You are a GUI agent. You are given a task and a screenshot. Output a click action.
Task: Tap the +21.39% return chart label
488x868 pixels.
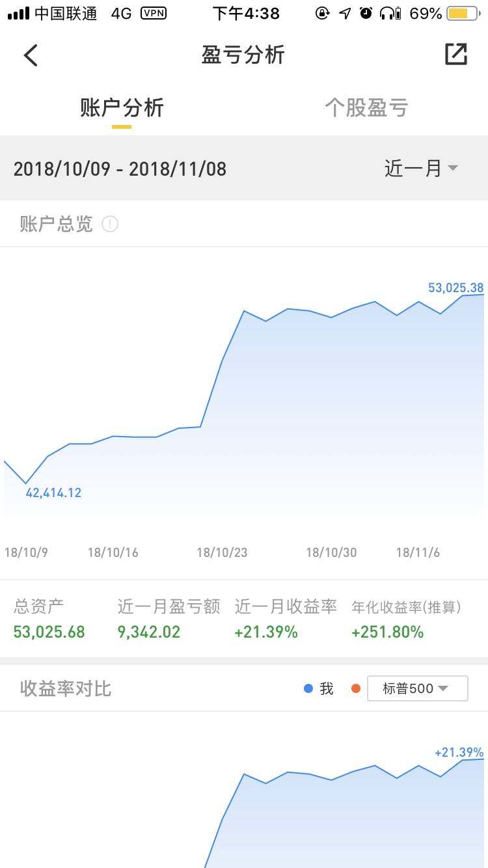(x=459, y=752)
